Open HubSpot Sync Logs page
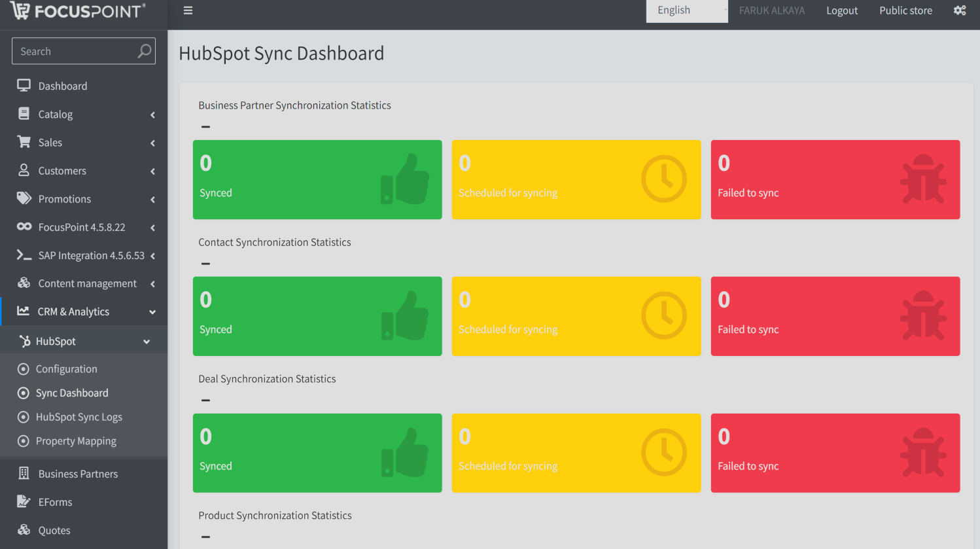980x549 pixels. click(x=79, y=417)
